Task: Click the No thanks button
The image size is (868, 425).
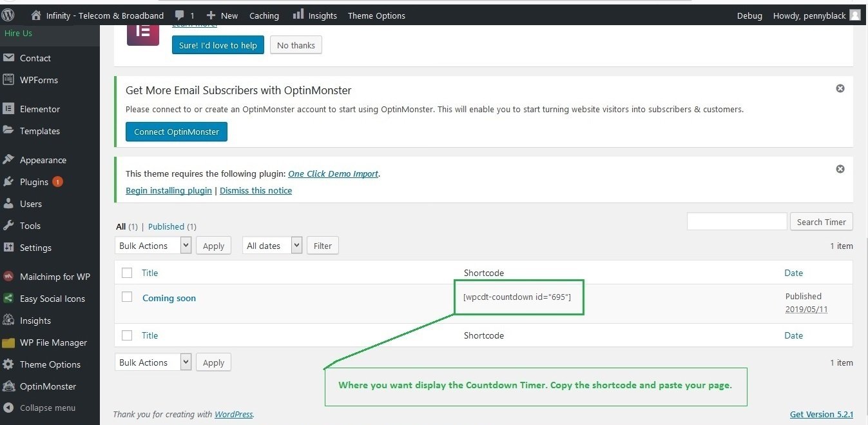Action: 296,45
